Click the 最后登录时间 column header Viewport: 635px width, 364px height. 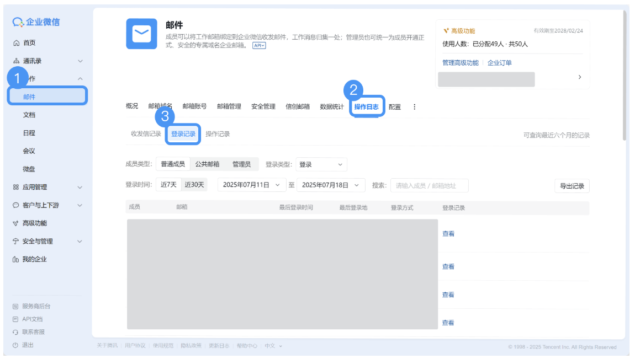click(295, 207)
